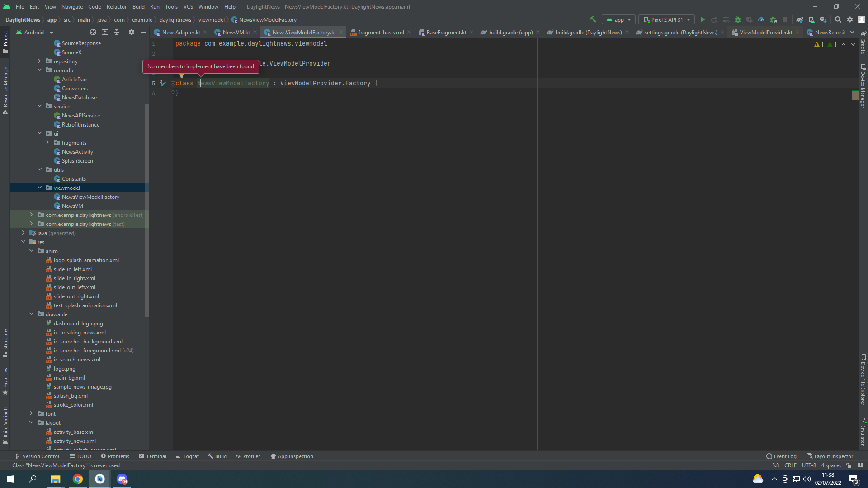Open the Pixel 2 API 31 device dropdown
The image size is (868, 488).
click(x=667, y=19)
